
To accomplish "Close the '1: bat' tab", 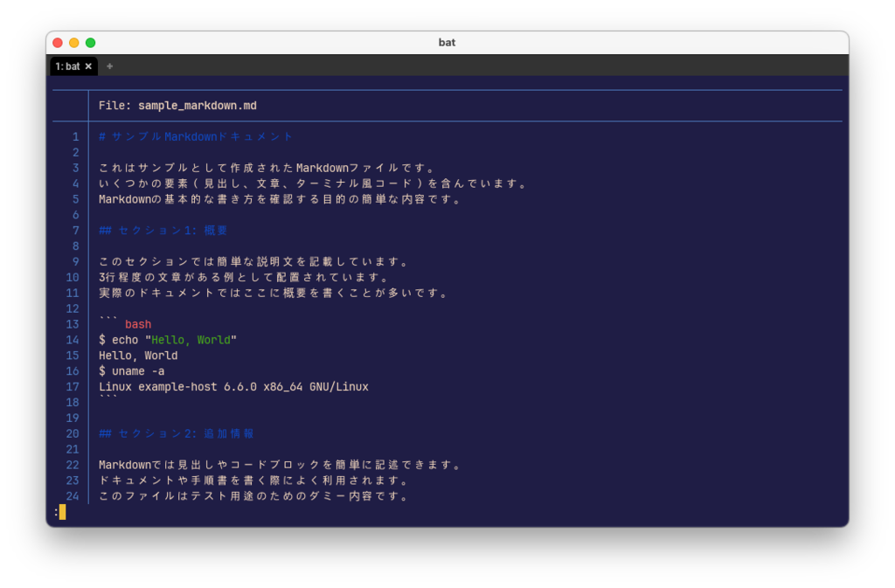I will 88,66.
